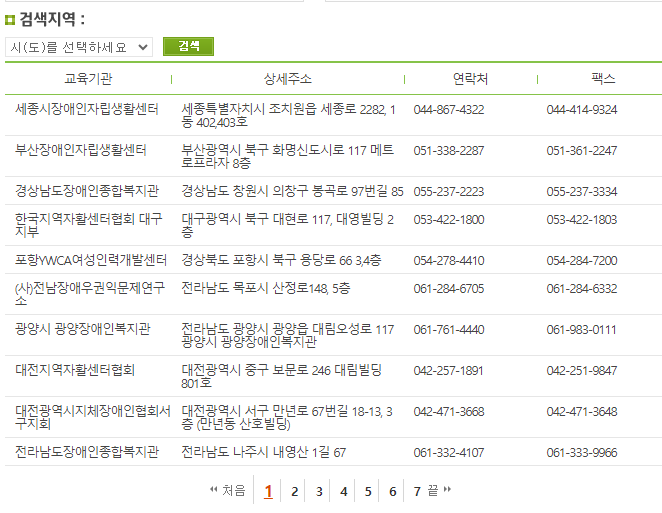Select 대전광역시지체장애인협회서구지회 institution name
Image resolution: width=662 pixels, height=513 pixels.
tap(92, 417)
